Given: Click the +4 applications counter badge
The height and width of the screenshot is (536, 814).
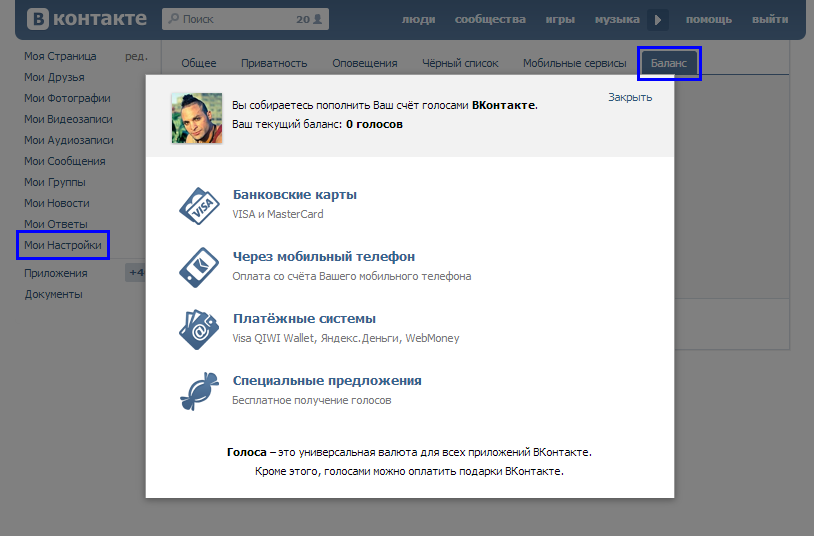Looking at the screenshot, I should (x=135, y=273).
